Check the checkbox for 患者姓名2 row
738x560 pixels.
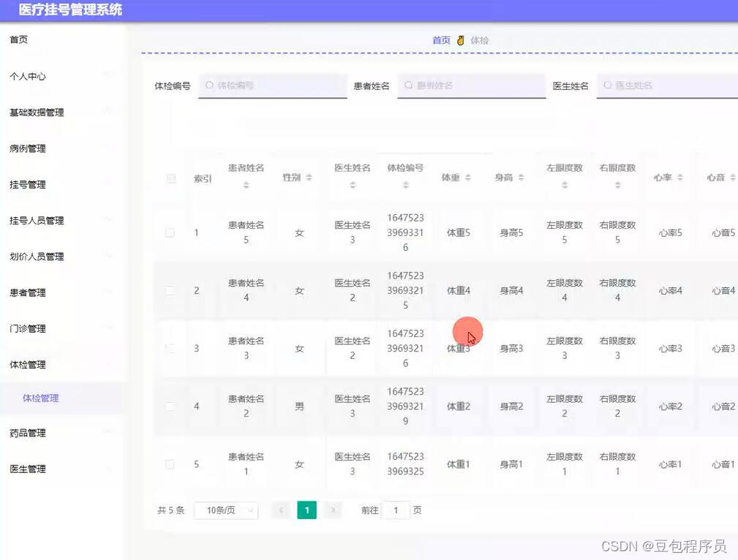coord(170,406)
